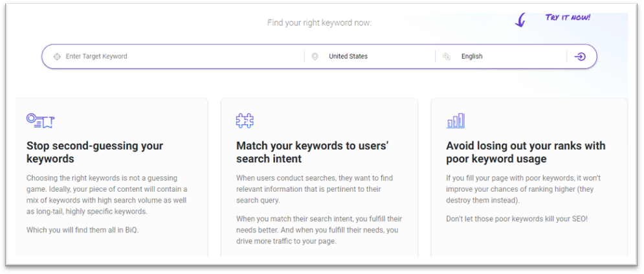This screenshot has height=274, width=644.
Task: Click 'Which you will find them all in BiQ.' line
Action: coord(83,230)
